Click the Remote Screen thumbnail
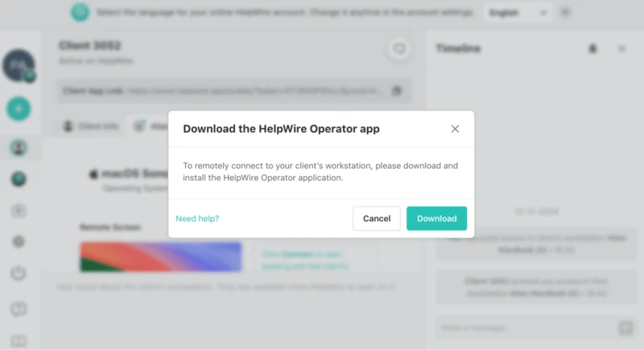This screenshot has height=350, width=644. (160, 257)
